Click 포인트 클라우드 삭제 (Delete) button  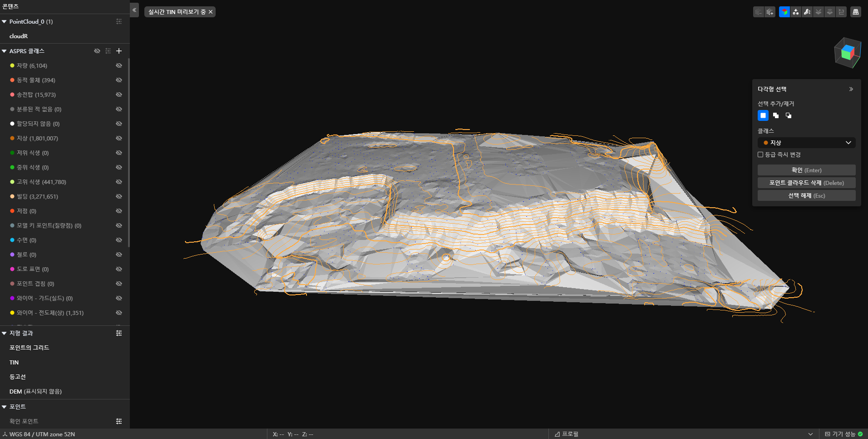[807, 183]
